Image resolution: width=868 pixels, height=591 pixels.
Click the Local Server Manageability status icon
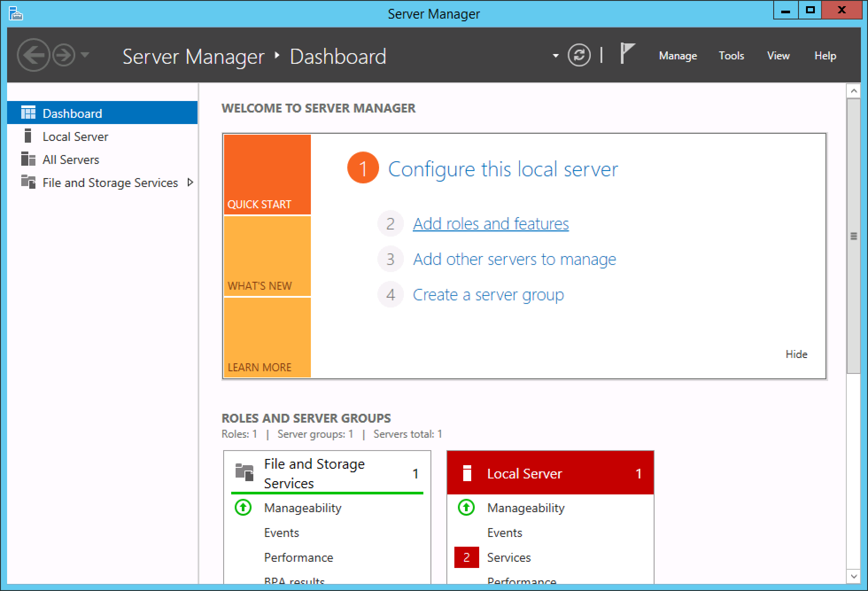[466, 507]
